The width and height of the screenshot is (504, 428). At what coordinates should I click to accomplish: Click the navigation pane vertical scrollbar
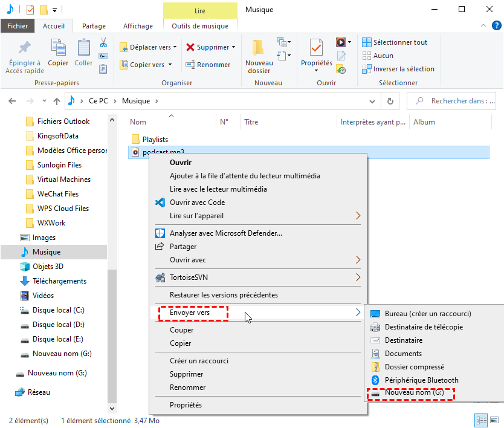coord(112,242)
